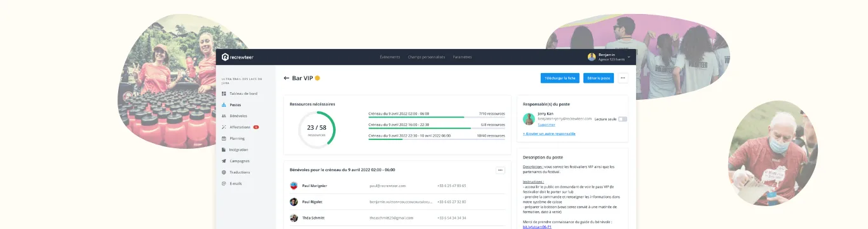Select the Théa Schmitt row name
This screenshot has width=868, height=229.
tap(313, 218)
